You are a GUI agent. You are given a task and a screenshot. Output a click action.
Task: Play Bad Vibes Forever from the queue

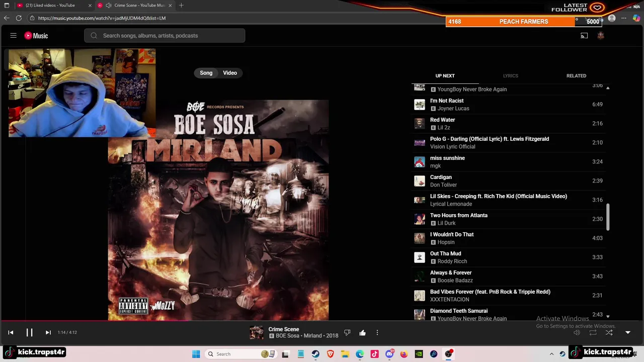pyautogui.click(x=508, y=296)
